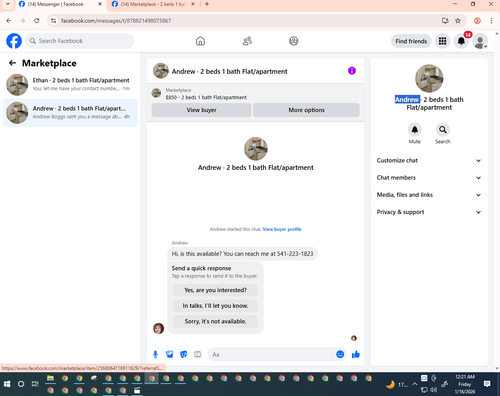Click the View buyer button

pos(201,110)
